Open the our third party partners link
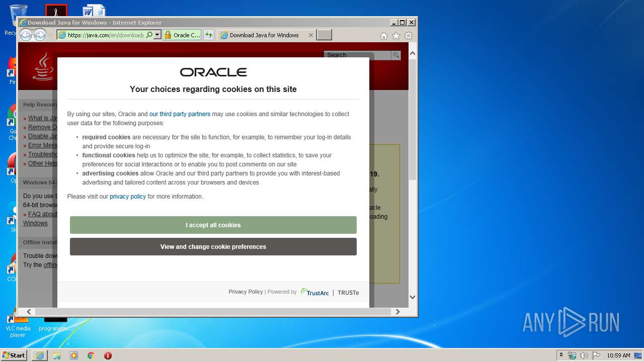Viewport: 644px width, 362px height. (180, 114)
